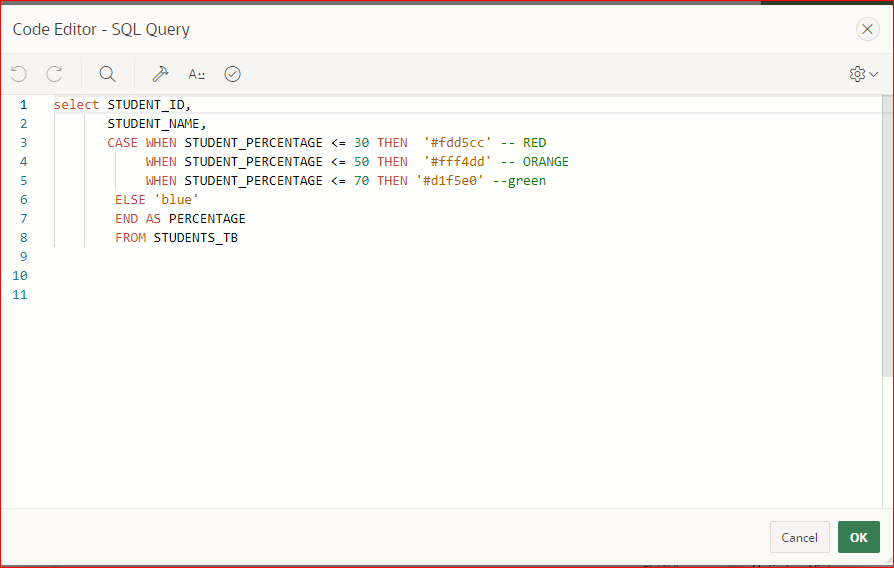Click the green OK button
The width and height of the screenshot is (894, 568).
[x=859, y=537]
